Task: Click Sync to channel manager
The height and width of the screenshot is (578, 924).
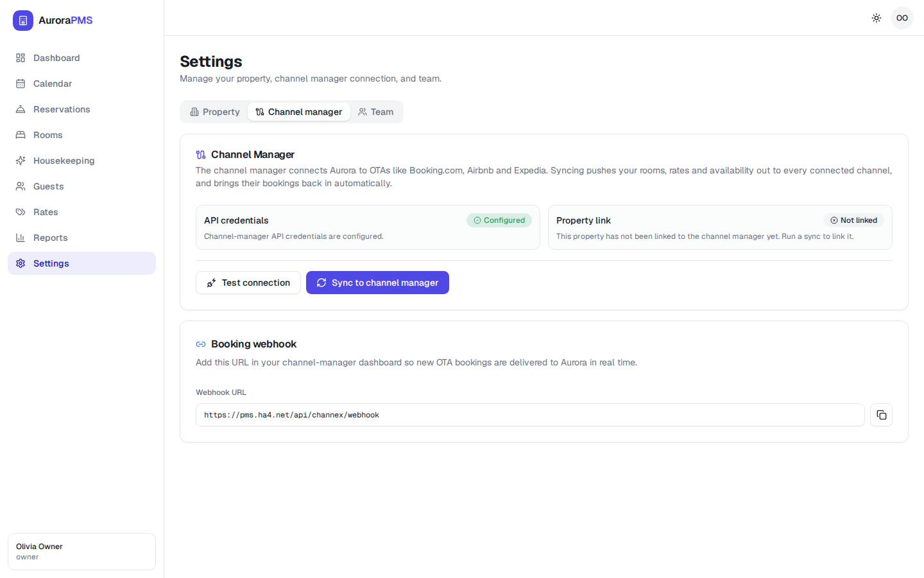Action: click(377, 283)
